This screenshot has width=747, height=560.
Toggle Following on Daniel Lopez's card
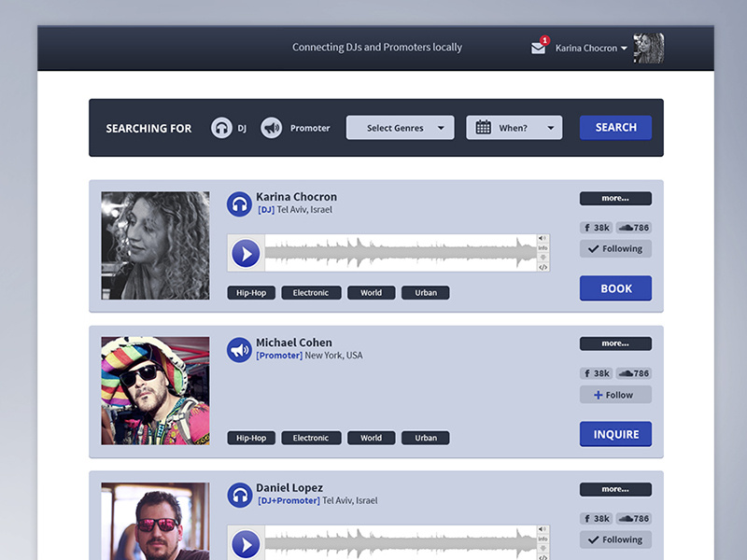[x=615, y=539]
